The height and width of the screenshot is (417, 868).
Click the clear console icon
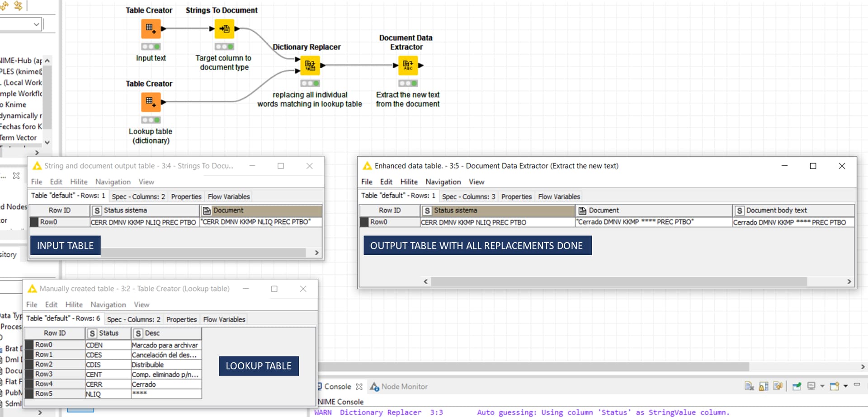(749, 386)
